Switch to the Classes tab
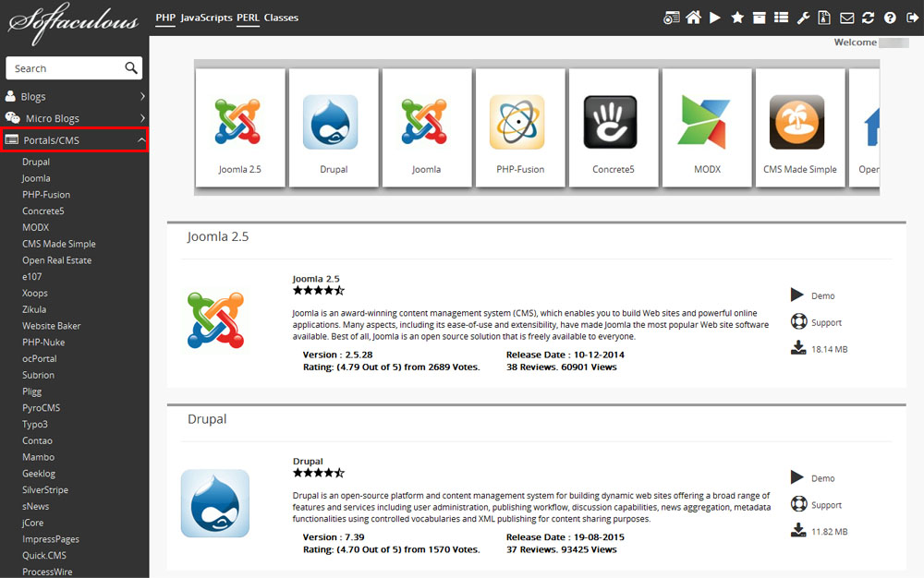 281,18
